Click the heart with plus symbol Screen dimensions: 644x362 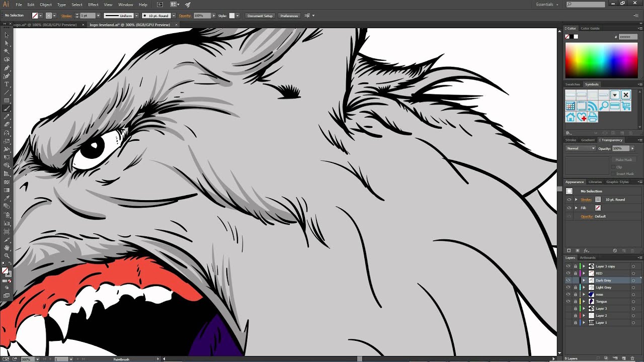(582, 117)
